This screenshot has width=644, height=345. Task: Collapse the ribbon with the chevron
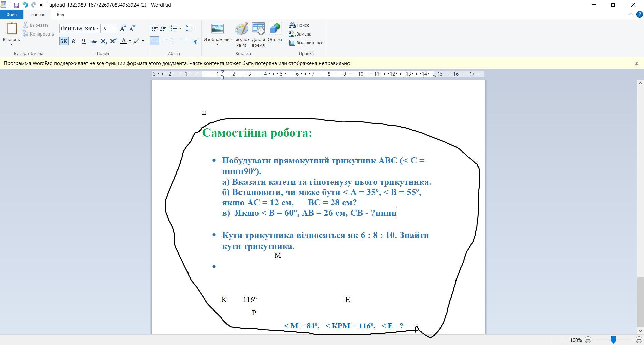tap(631, 15)
